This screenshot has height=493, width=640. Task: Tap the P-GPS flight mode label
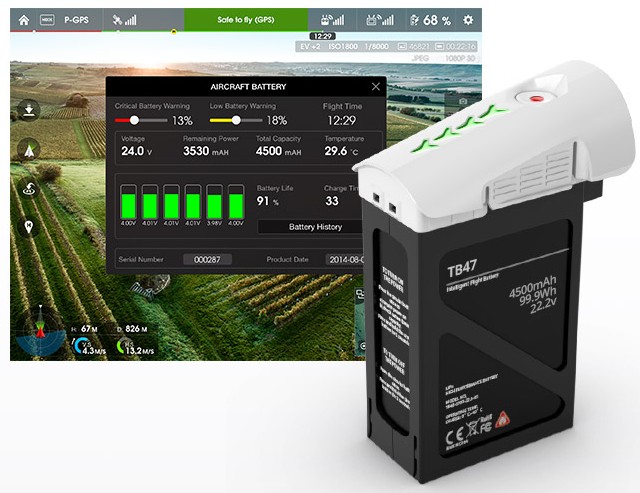(x=76, y=20)
